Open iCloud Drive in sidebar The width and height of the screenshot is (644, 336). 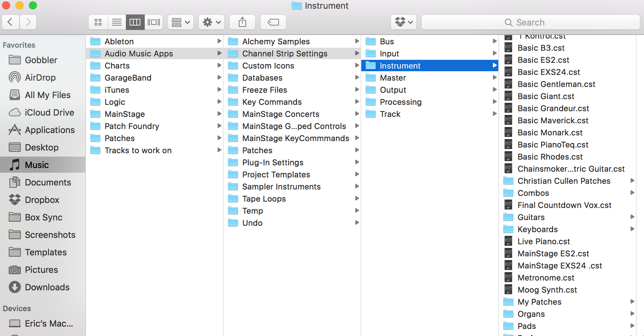43,113
